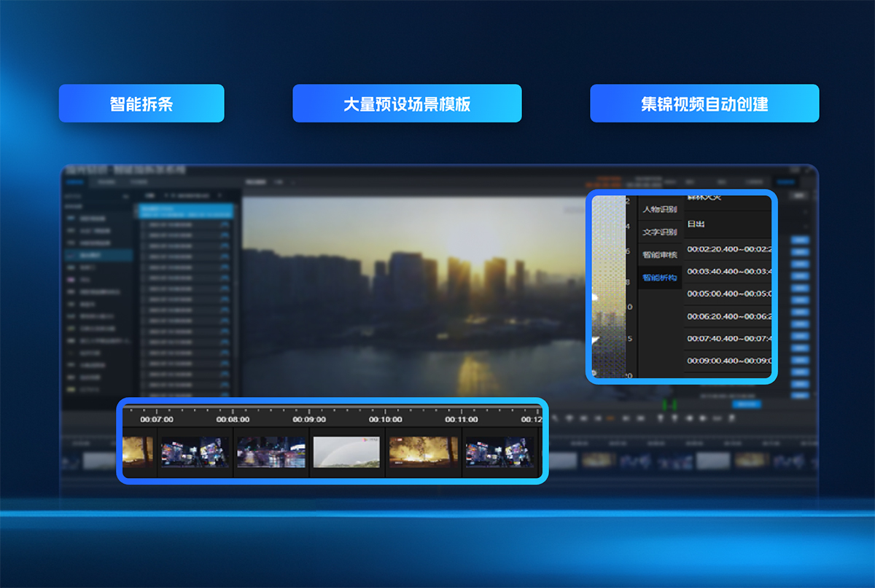The width and height of the screenshot is (875, 588).
Task: Click the 00:06:20.400 segment row
Action: (x=728, y=316)
